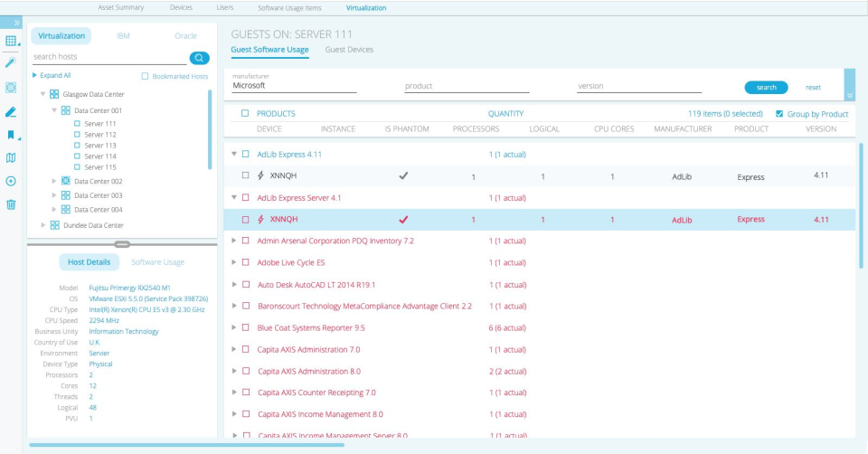Viewport: 868px width, 454px height.
Task: Switch to the Guest Devices tab
Action: (x=349, y=50)
